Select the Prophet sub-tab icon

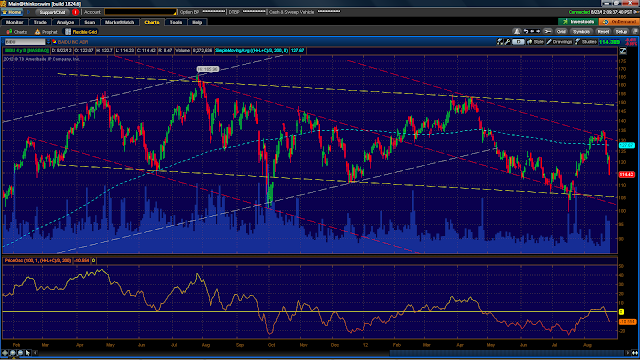point(38,32)
